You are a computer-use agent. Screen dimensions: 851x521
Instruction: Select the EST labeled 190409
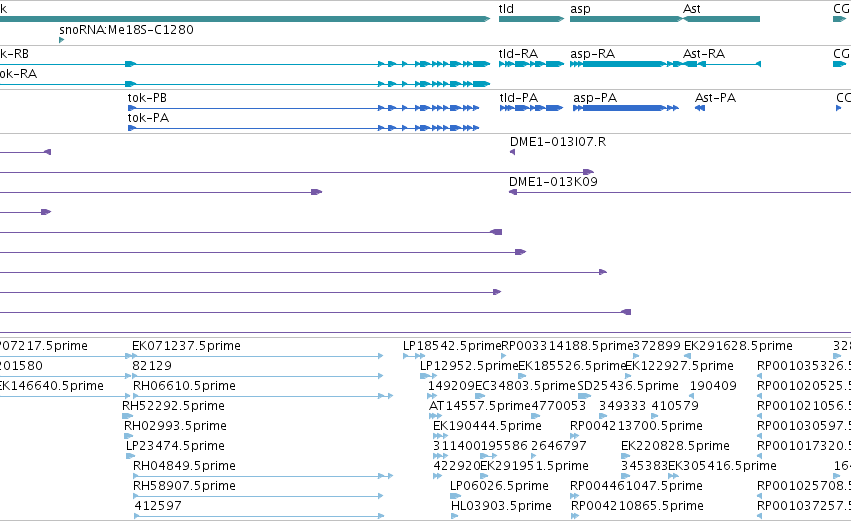[713, 386]
